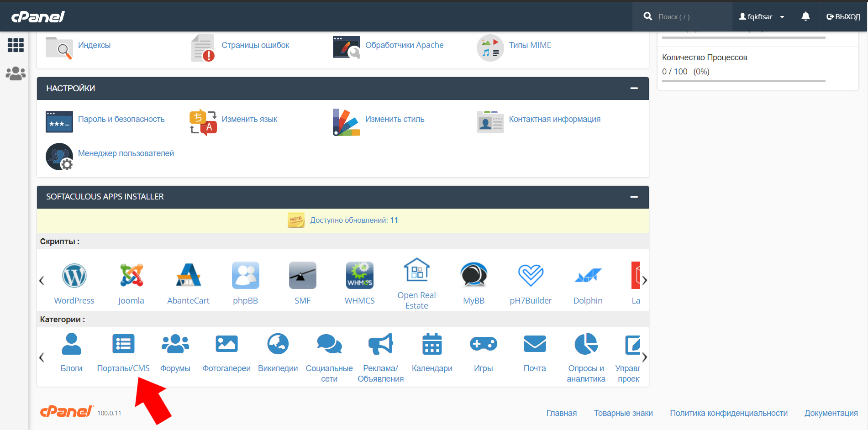Screen dimensions: 868x430
Task: Open the Блоги category icon
Action: pyautogui.click(x=71, y=344)
